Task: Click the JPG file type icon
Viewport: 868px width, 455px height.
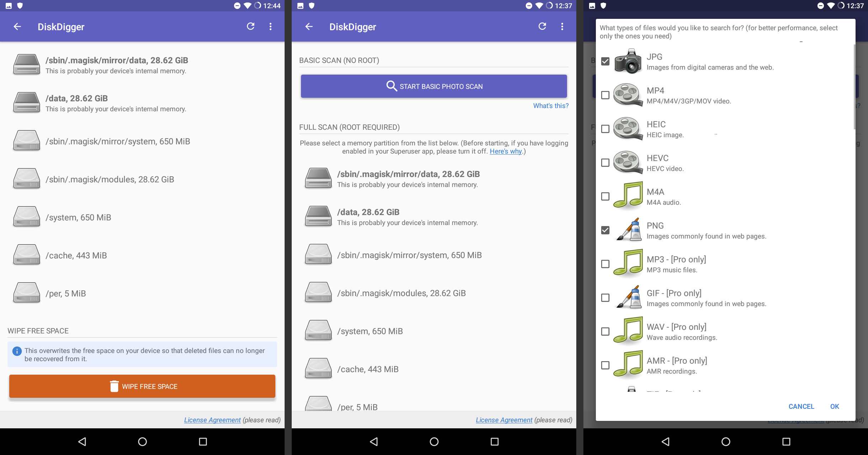Action: click(x=627, y=61)
